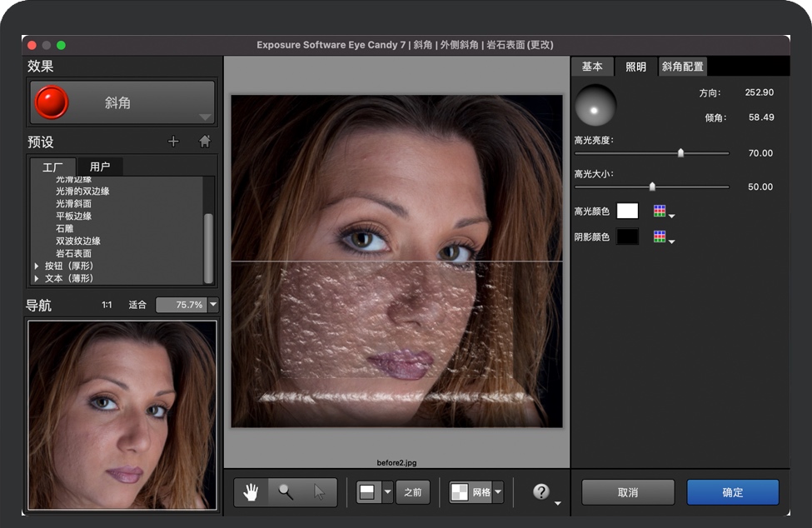The height and width of the screenshot is (528, 812).
Task: Select the arrow pointer tool
Action: [319, 492]
